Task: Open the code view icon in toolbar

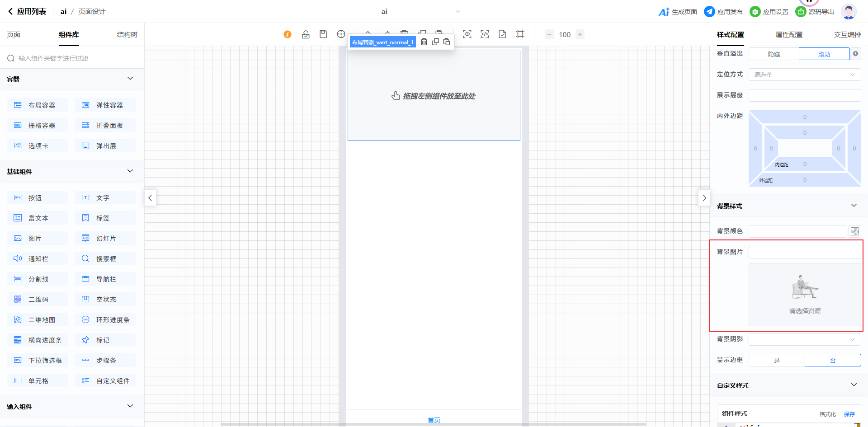Action: tap(485, 34)
